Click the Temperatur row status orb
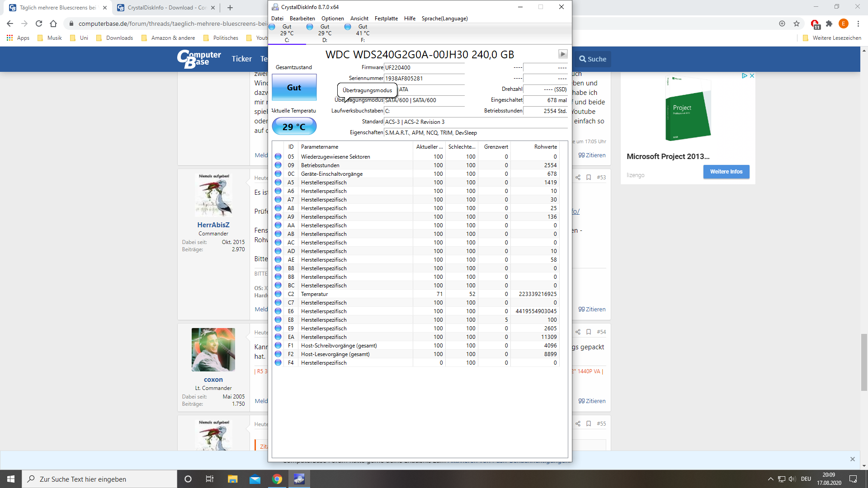Image resolution: width=868 pixels, height=488 pixels. tap(278, 294)
